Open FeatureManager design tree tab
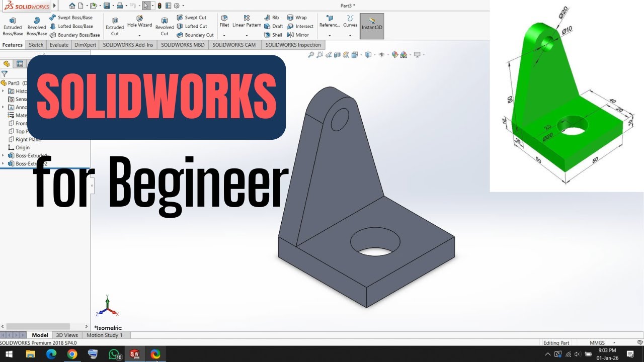Screen dimensions: 644x362 7,64
